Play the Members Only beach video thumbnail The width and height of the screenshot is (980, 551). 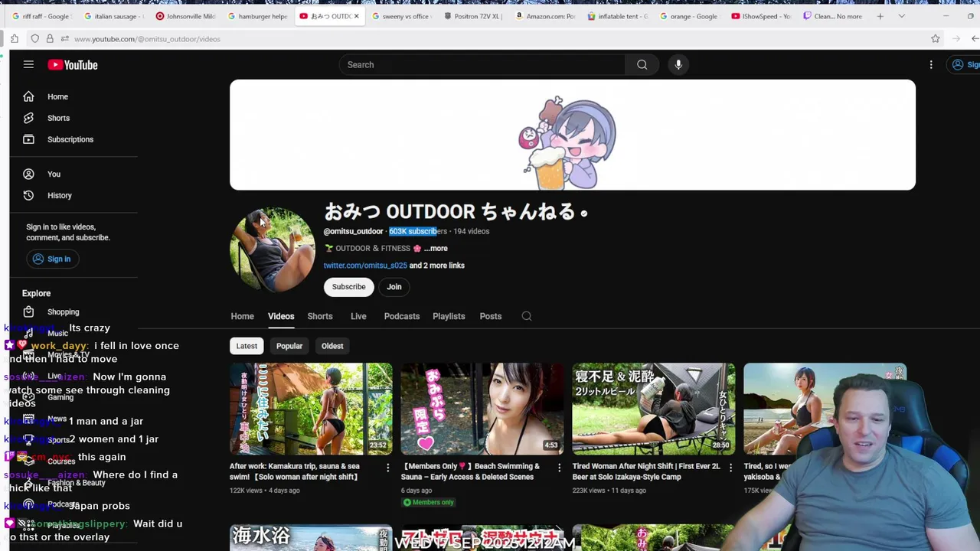coord(482,409)
